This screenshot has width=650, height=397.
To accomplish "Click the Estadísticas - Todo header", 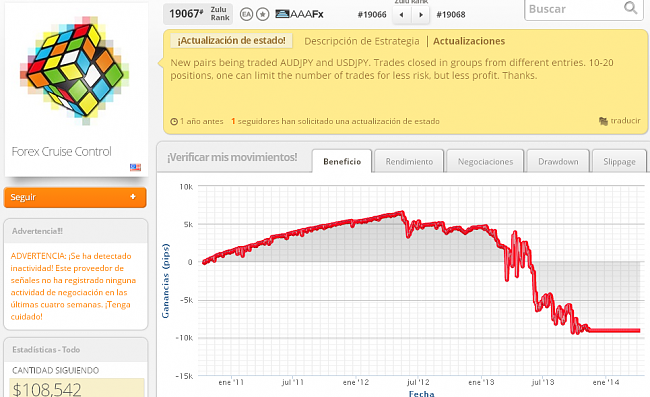I will point(46,350).
